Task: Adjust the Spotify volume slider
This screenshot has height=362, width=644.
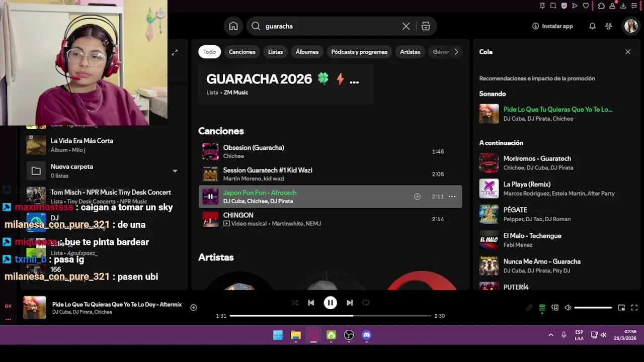Action: (593, 308)
